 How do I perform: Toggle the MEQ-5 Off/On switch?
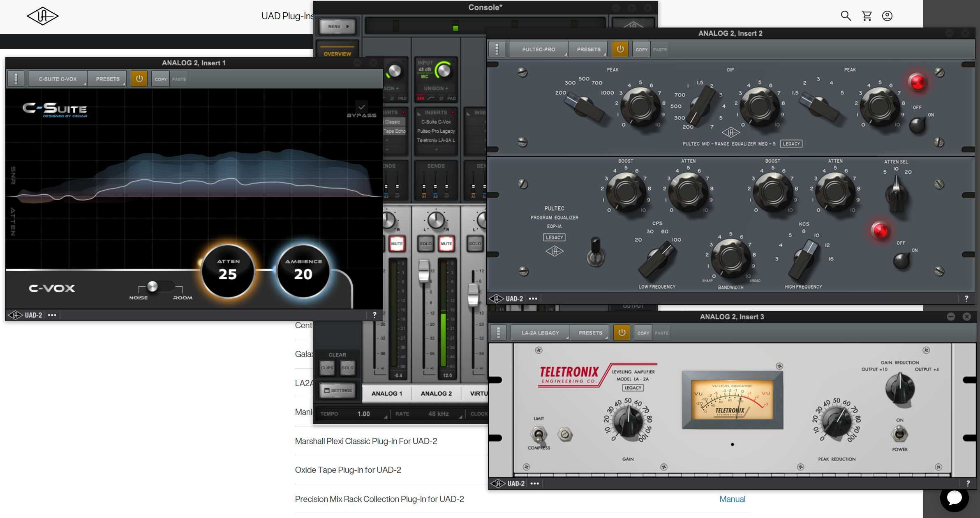[917, 125]
